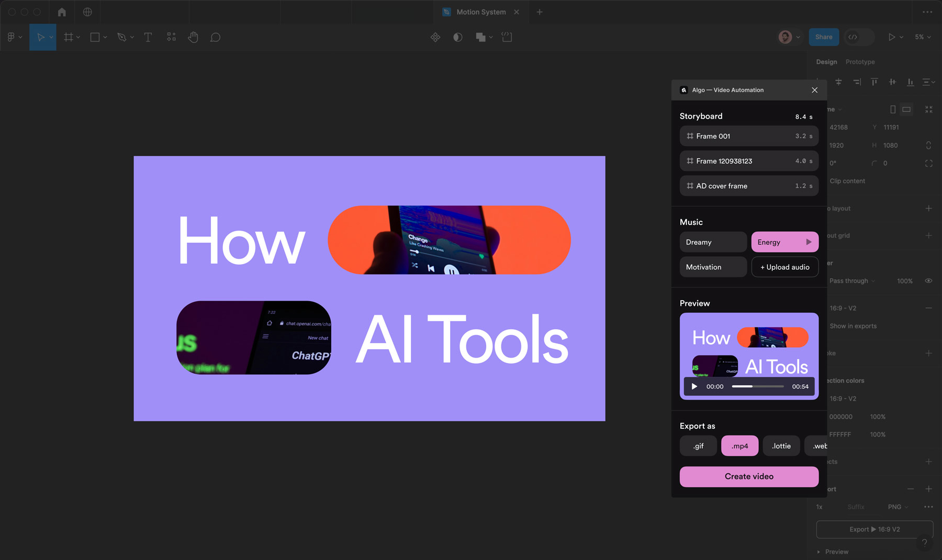Click the create component icon

pyautogui.click(x=435, y=37)
